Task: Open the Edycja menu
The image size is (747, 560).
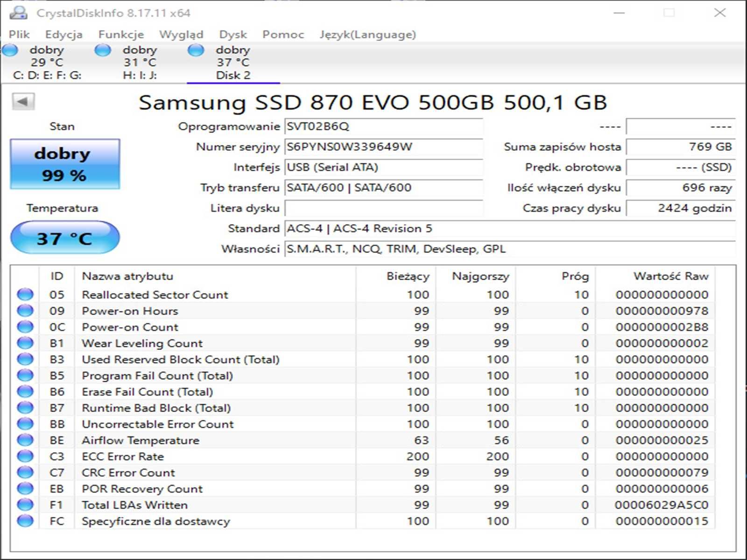Action: click(x=63, y=35)
